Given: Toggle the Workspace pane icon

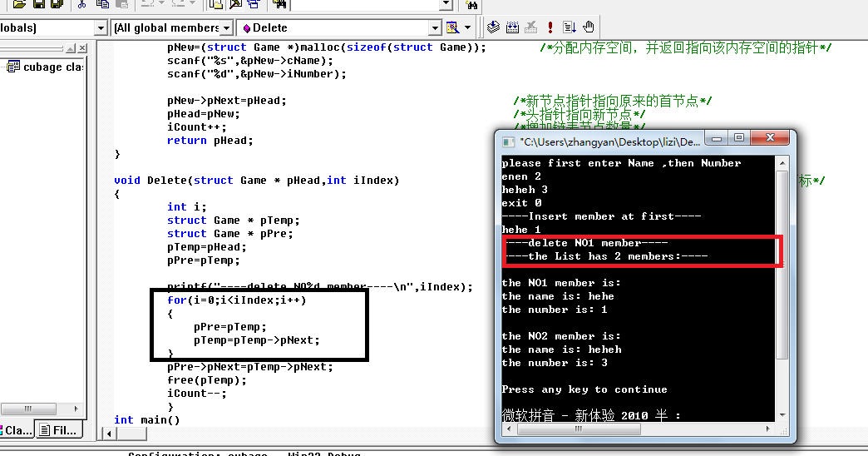Looking at the screenshot, I should pyautogui.click(x=216, y=4).
